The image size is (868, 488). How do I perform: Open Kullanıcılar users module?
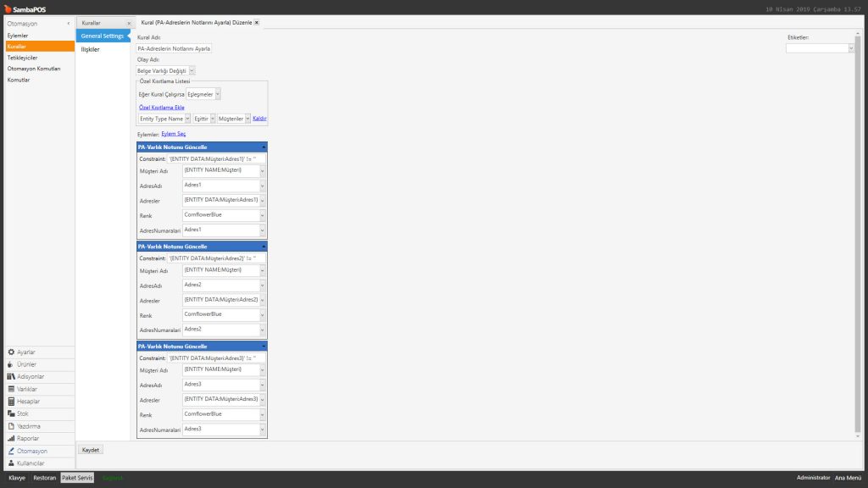(x=31, y=463)
